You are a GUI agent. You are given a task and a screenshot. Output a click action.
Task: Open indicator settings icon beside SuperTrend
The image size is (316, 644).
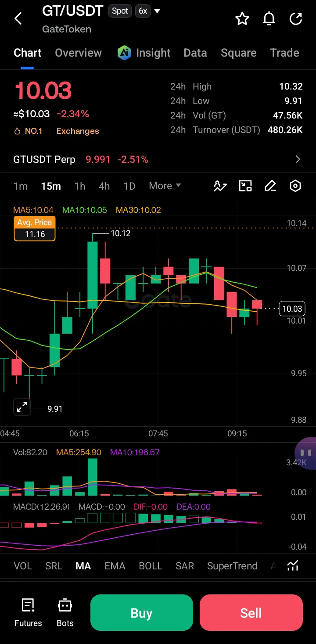click(293, 566)
